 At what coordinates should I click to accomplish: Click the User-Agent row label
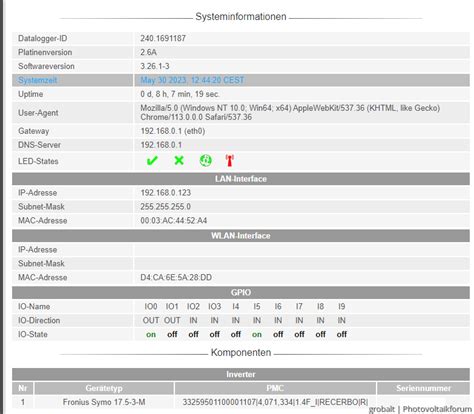tap(38, 113)
